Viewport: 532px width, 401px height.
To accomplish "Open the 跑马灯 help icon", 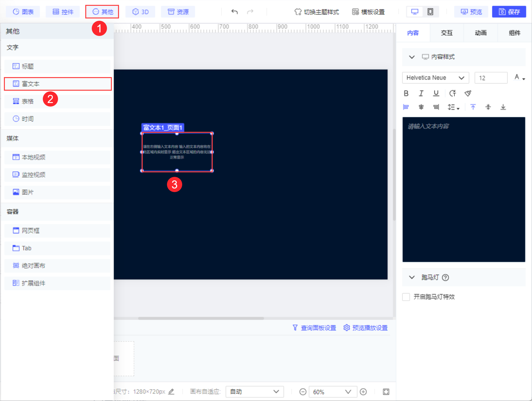I will pos(446,278).
